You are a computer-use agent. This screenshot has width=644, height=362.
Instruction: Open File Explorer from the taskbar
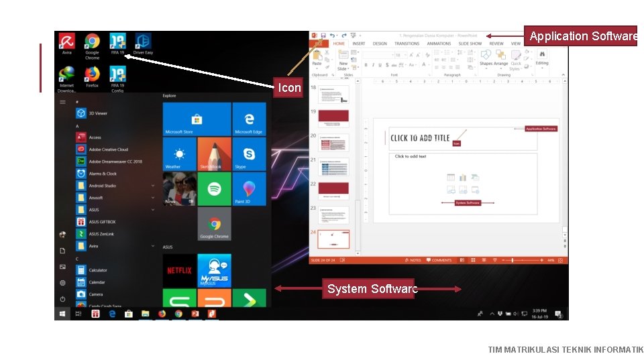tap(145, 314)
